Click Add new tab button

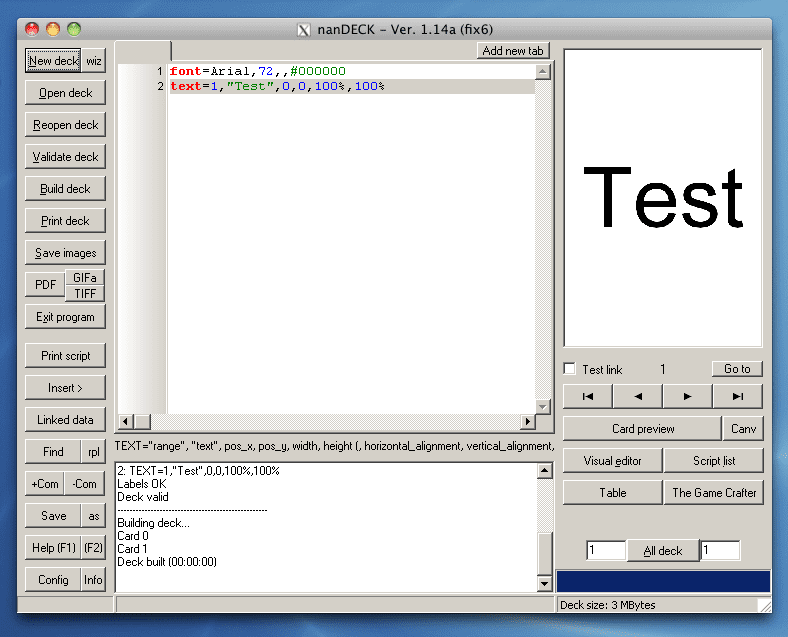(513, 51)
